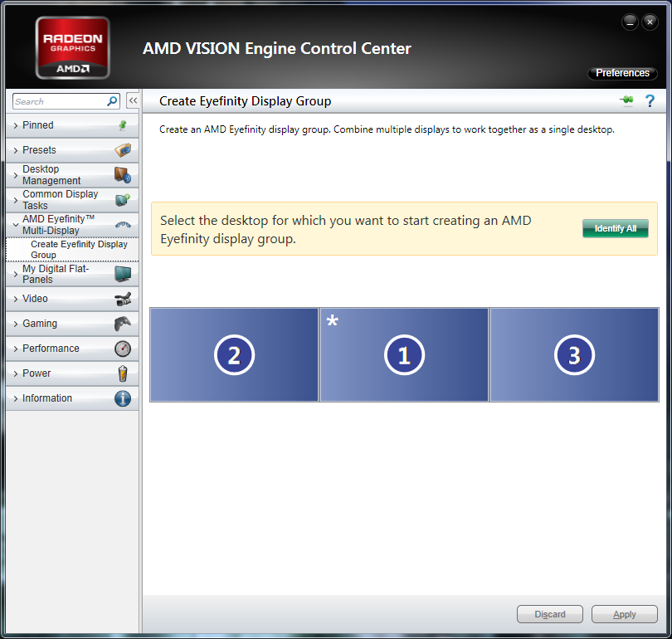Image resolution: width=672 pixels, height=639 pixels.
Task: Click the Apply button
Action: point(625,614)
